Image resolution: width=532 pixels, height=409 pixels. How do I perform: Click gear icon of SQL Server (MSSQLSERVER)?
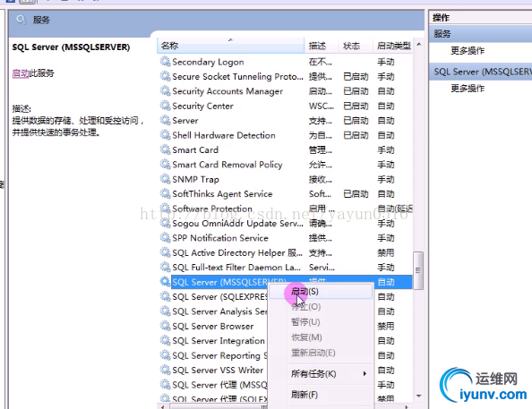point(165,282)
